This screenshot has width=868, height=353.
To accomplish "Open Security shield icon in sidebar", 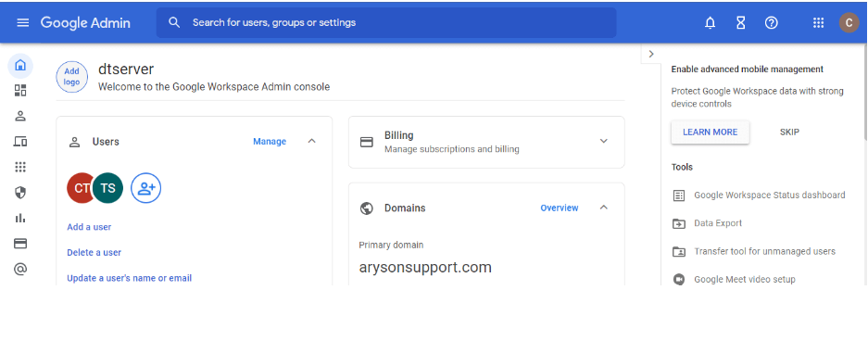I will (x=20, y=193).
